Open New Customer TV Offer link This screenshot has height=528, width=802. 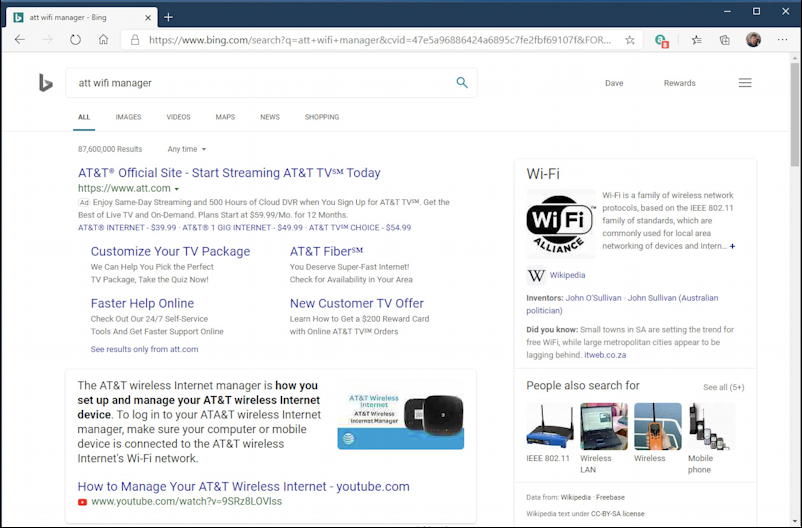point(357,303)
